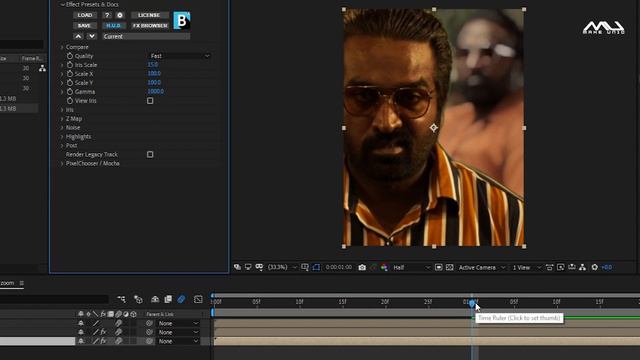Toggle the View Iris stopwatch
This screenshot has width=640, height=360.
pos(70,101)
